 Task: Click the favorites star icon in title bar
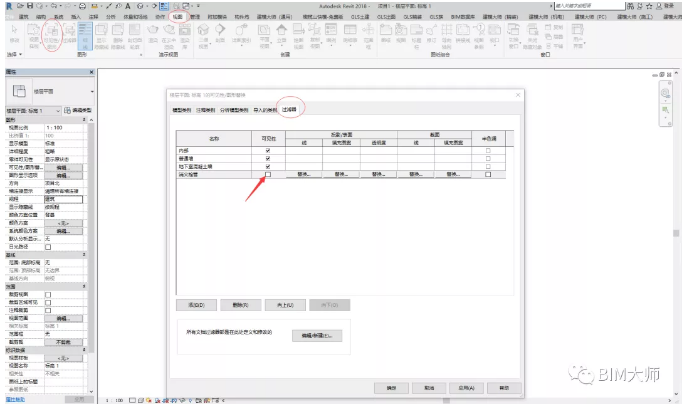pyautogui.click(x=649, y=6)
